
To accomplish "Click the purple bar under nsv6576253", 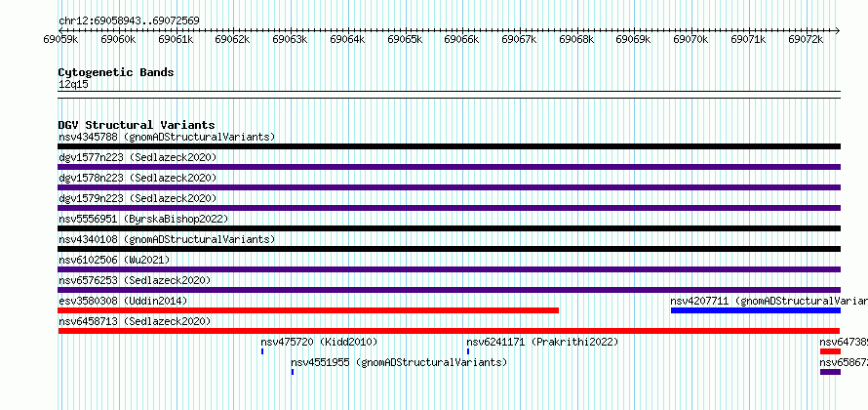I will [449, 290].
